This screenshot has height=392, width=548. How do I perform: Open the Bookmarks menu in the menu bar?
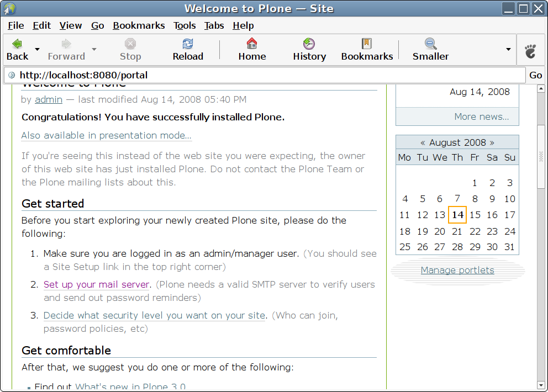[139, 25]
